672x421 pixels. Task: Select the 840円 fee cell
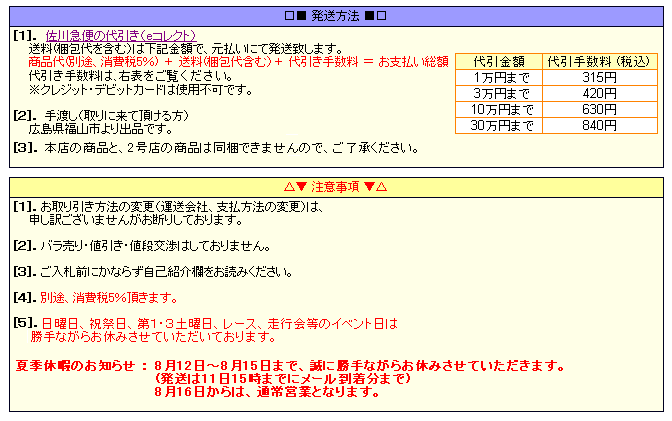[600, 125]
